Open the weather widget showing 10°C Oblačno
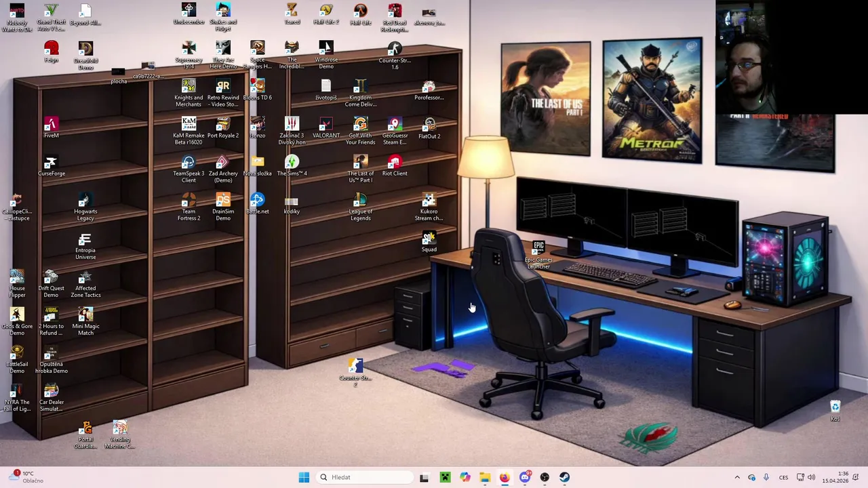Image resolution: width=868 pixels, height=488 pixels. (26, 477)
